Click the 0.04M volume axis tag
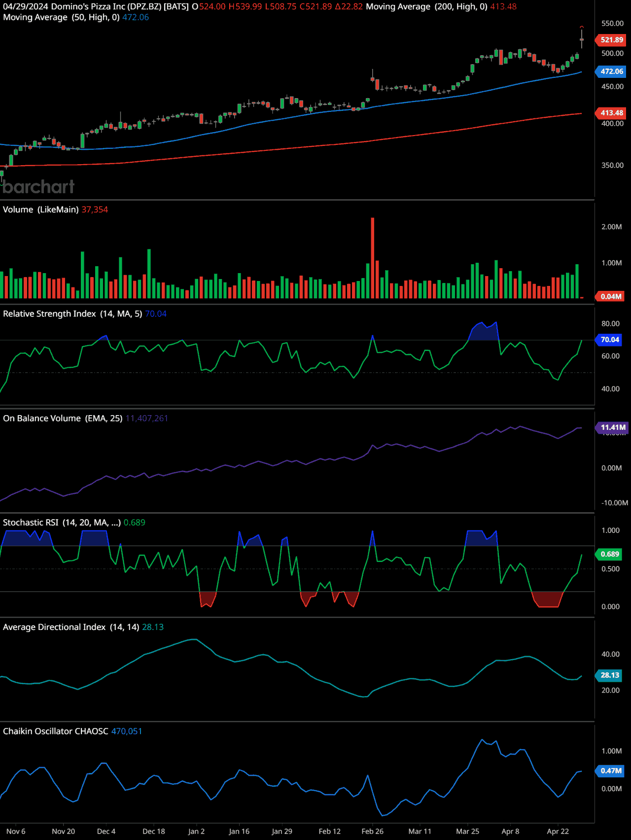The height and width of the screenshot is (840, 631). coord(611,296)
